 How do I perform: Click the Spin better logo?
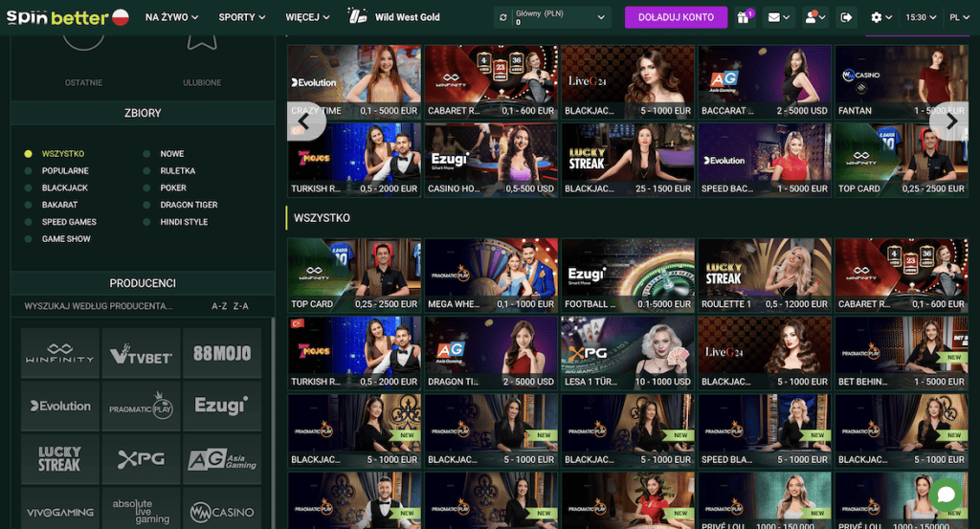coord(68,17)
